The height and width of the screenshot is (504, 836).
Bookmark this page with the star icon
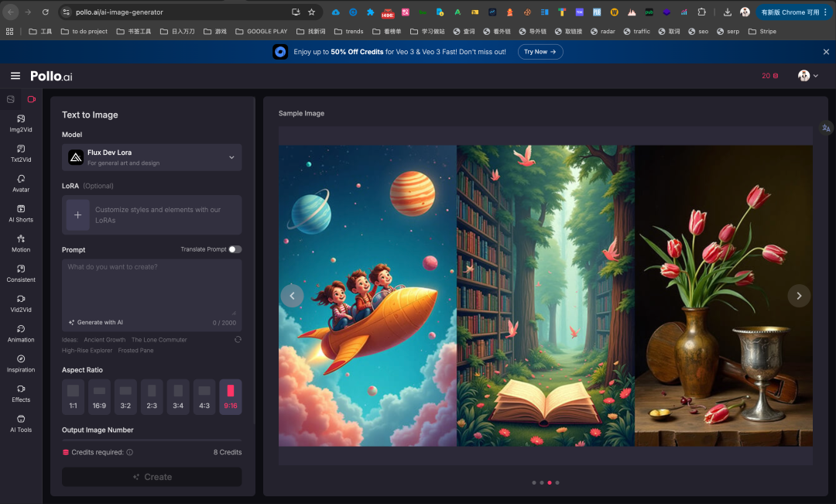click(311, 12)
